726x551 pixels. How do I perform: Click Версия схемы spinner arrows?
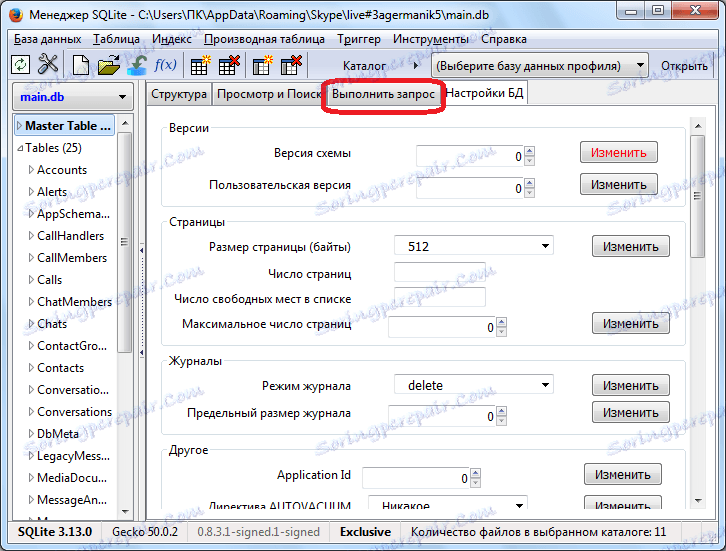pyautogui.click(x=530, y=156)
